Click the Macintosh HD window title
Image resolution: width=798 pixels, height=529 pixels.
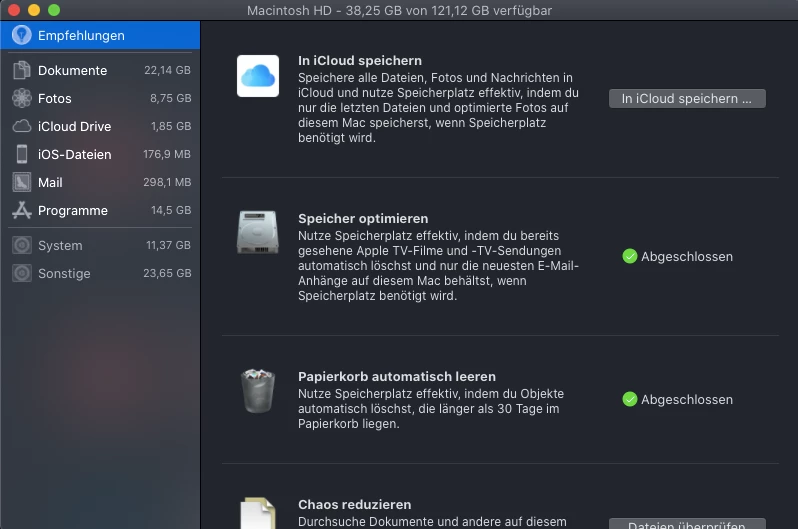[400, 10]
